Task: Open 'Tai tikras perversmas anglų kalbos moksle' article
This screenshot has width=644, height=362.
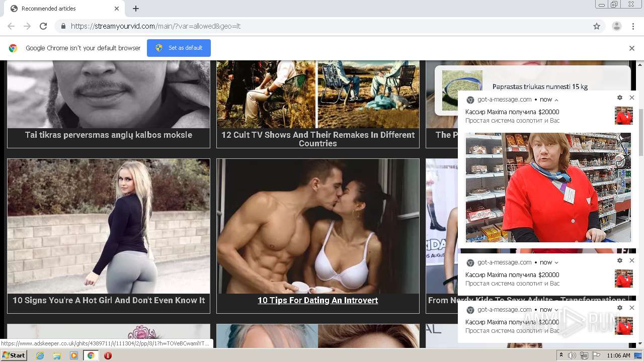Action: tap(109, 135)
